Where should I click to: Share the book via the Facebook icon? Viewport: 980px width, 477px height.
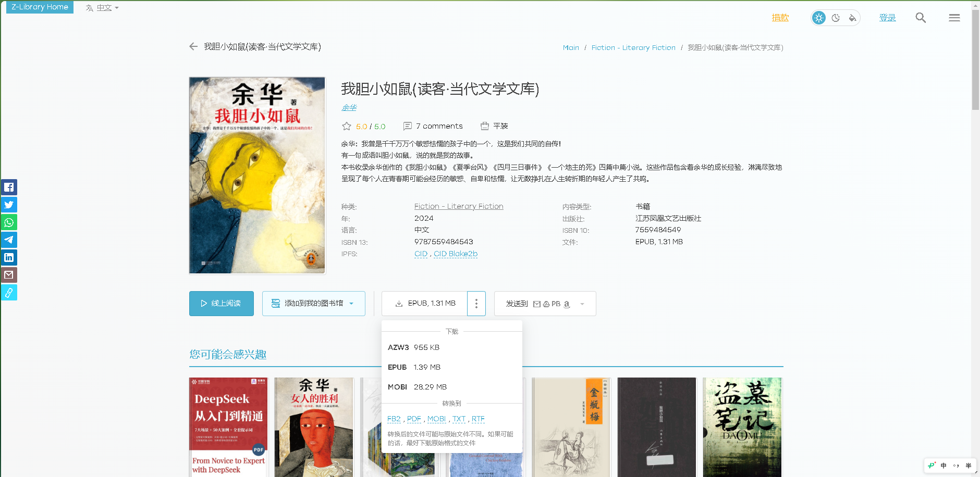click(x=9, y=187)
